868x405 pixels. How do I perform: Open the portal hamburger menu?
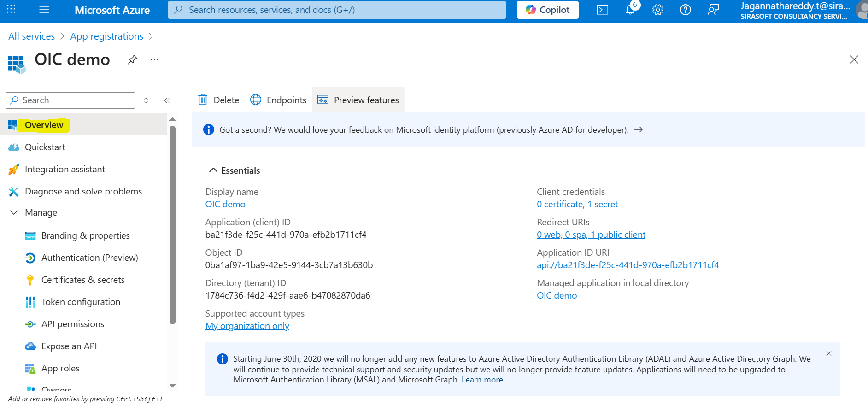click(x=44, y=10)
